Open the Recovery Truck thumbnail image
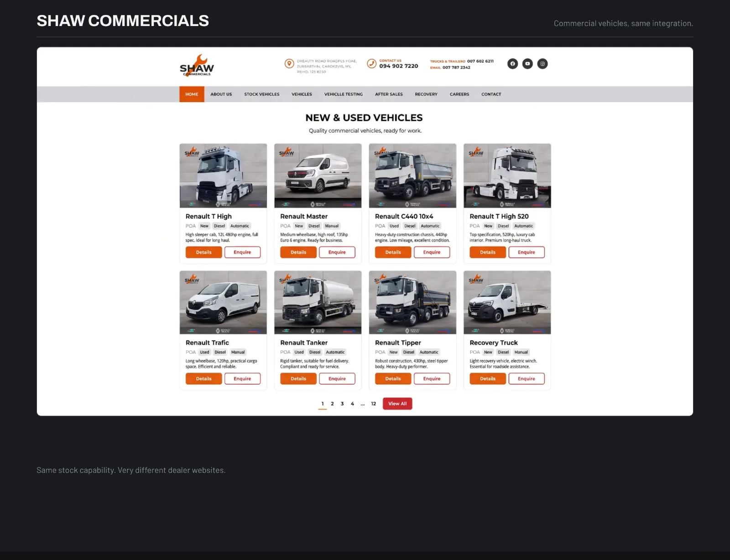Viewport: 730px width, 560px height. coord(507,302)
